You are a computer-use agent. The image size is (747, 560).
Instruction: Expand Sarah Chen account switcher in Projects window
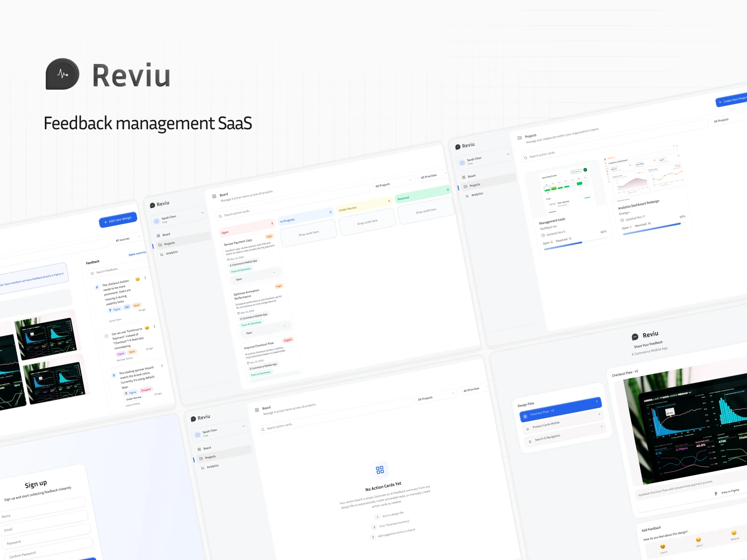(508, 154)
